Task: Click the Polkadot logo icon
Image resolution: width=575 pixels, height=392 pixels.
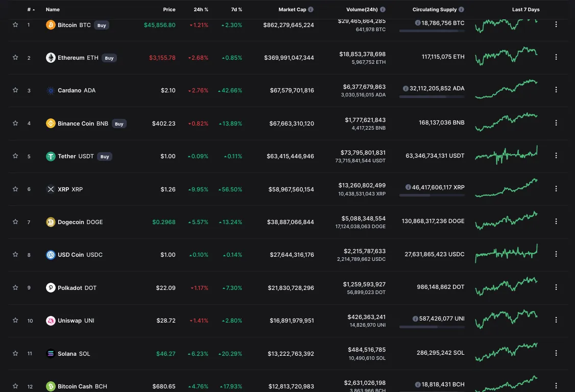Action: 51,287
